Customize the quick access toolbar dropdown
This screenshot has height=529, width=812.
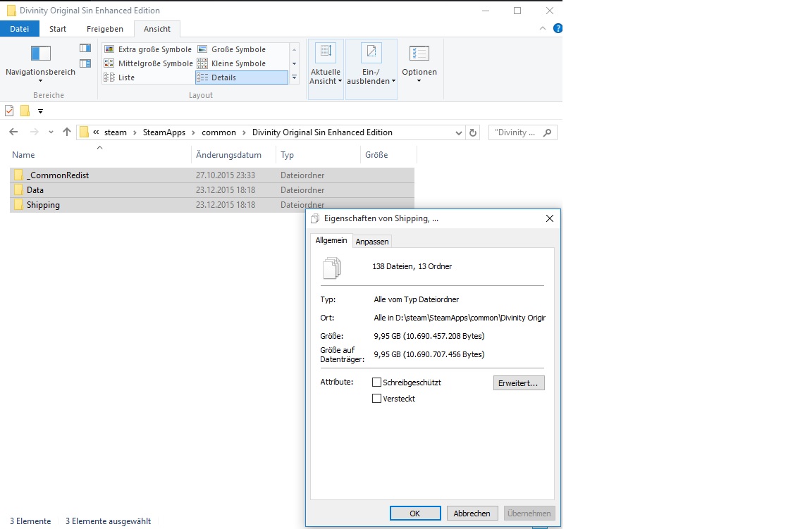point(40,111)
